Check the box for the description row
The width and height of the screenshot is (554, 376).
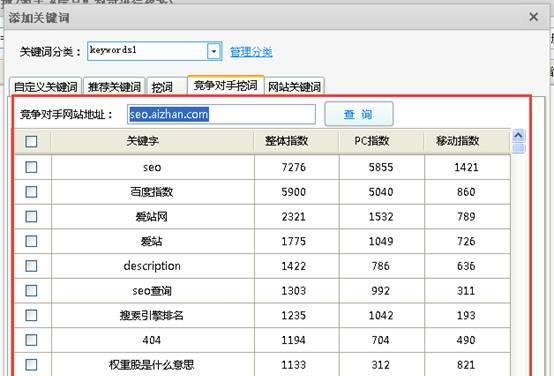tap(31, 266)
